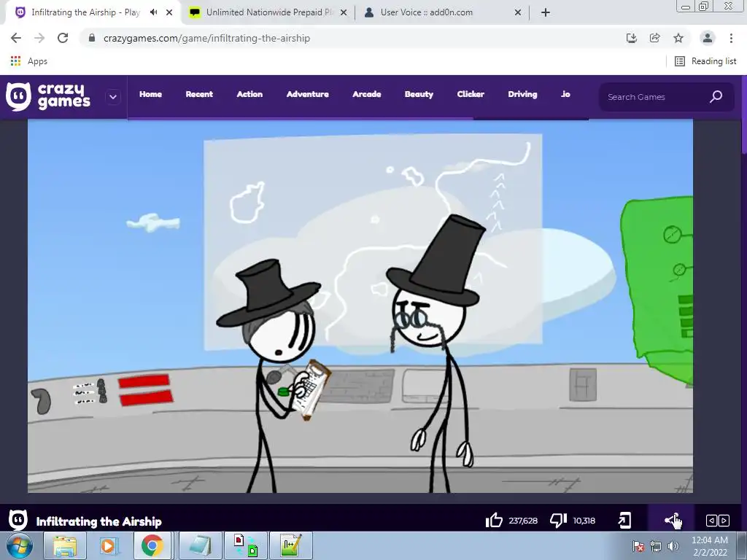Viewport: 747px width, 560px height.
Task: Open the Home category
Action: pos(150,94)
